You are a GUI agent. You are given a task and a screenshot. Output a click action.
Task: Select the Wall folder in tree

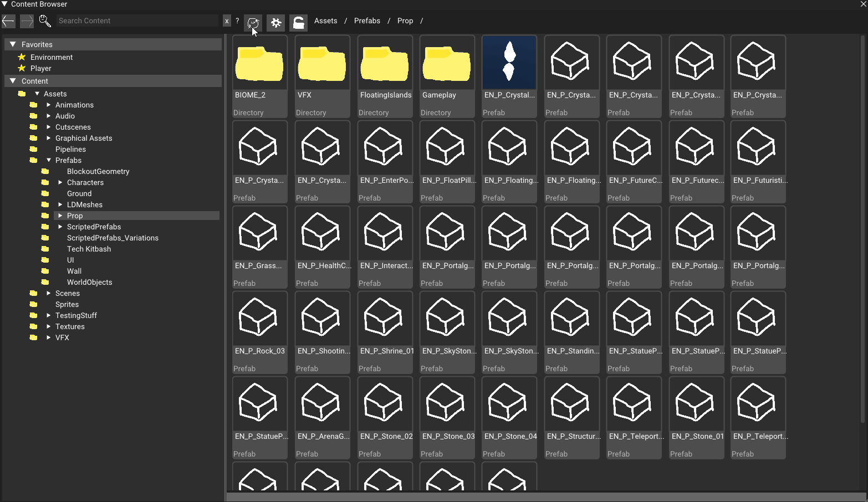pyautogui.click(x=74, y=271)
